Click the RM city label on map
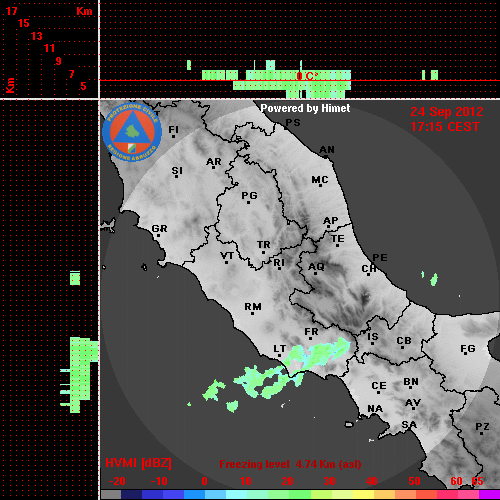This screenshot has height=500, width=500. (x=253, y=306)
